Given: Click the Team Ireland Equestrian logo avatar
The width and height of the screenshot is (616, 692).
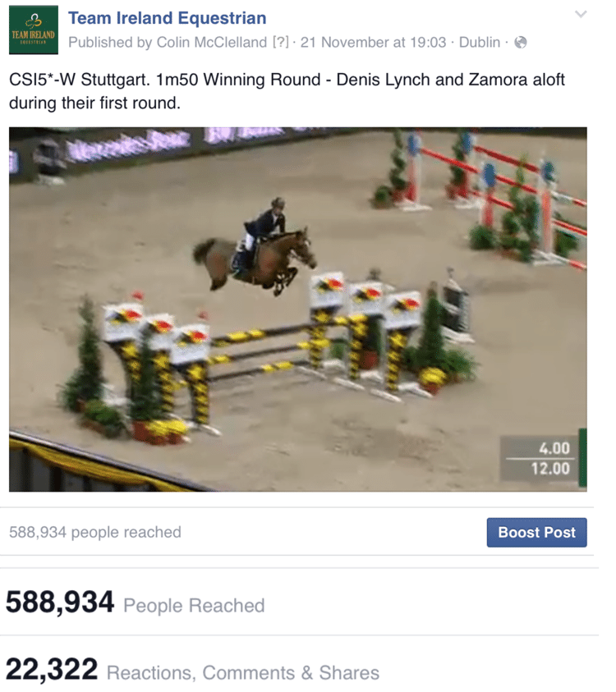Looking at the screenshot, I should click(34, 30).
